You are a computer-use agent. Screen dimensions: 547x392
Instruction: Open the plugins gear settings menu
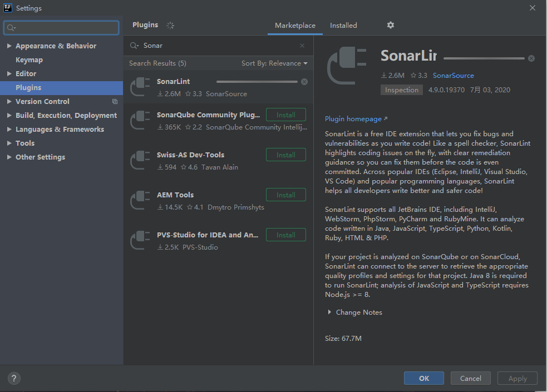391,25
